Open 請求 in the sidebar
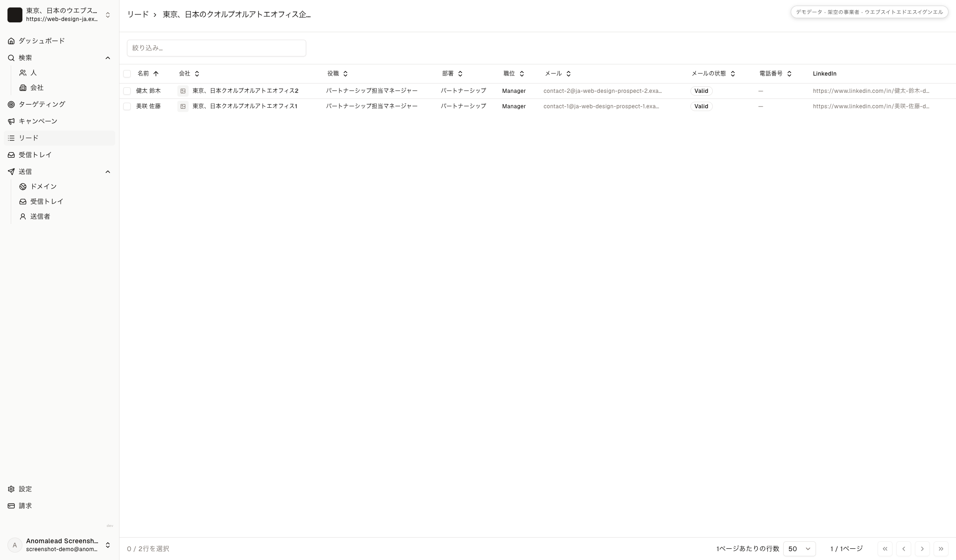This screenshot has height=560, width=956. 59,506
